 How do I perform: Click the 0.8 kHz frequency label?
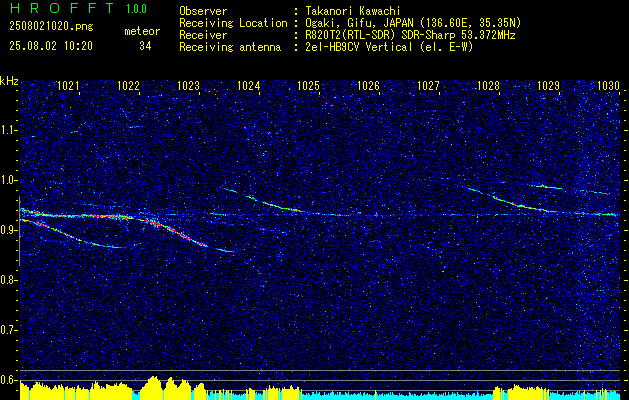click(8, 280)
